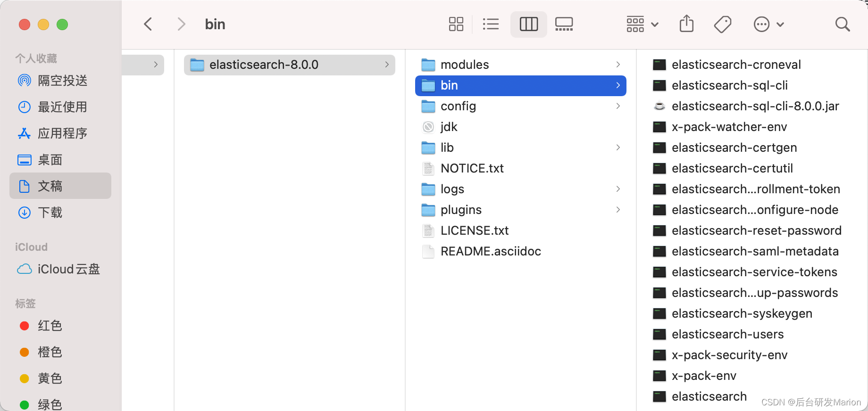Click the Tags toolbar icon
The image size is (868, 411).
[723, 24]
